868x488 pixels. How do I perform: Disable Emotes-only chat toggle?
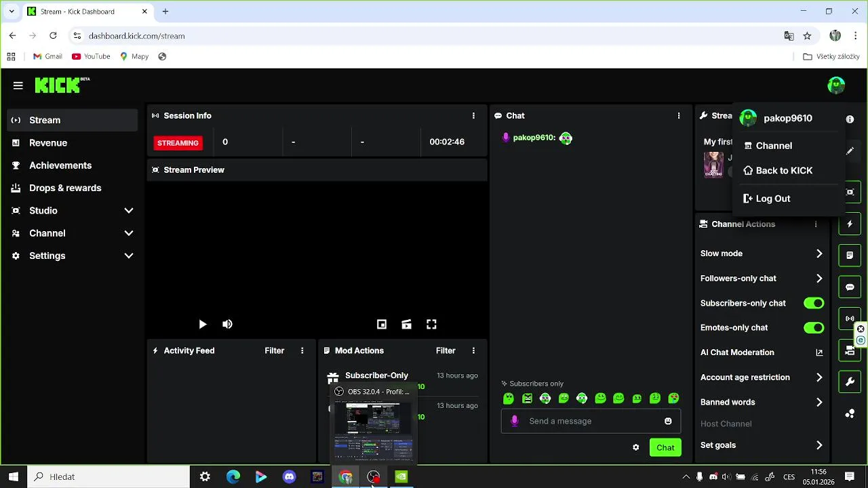coord(814,327)
